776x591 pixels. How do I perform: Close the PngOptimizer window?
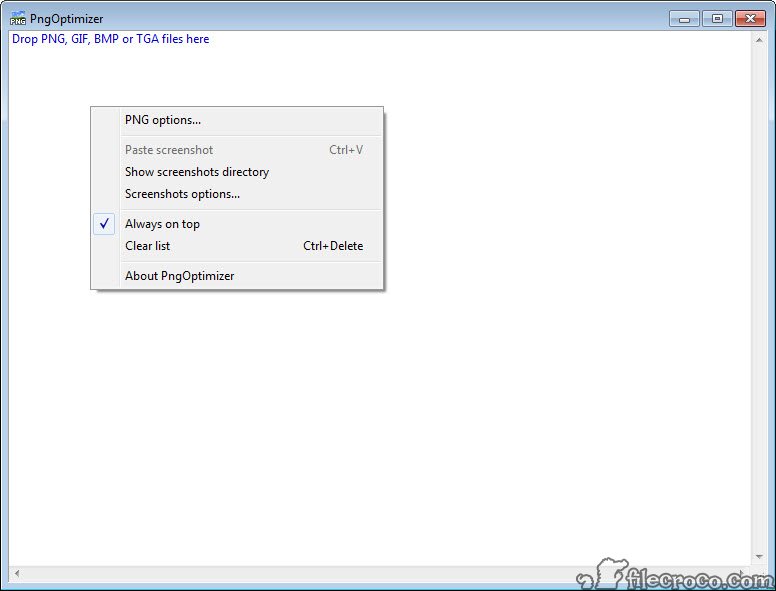click(x=750, y=19)
